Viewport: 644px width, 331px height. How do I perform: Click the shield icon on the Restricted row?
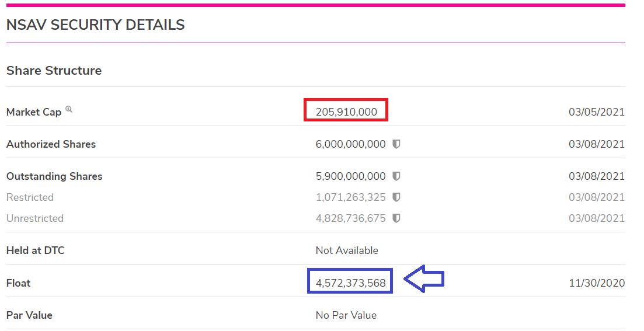[x=396, y=197]
